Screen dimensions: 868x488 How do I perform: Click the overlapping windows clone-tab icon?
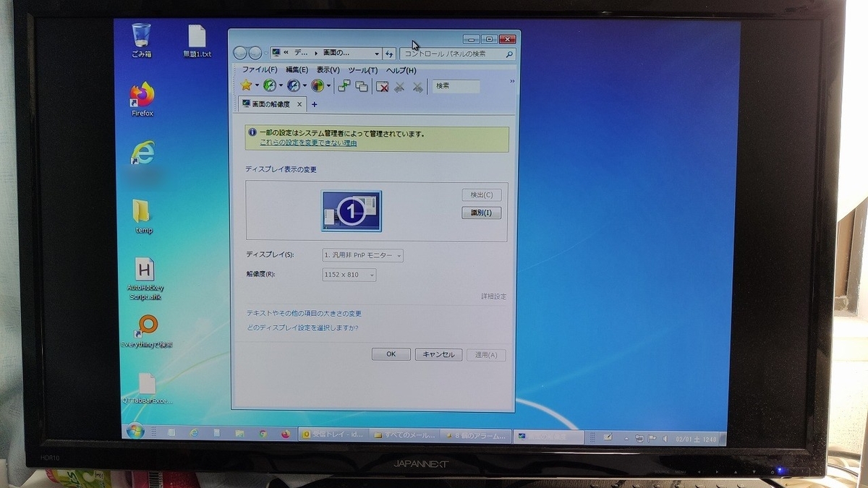pyautogui.click(x=362, y=86)
